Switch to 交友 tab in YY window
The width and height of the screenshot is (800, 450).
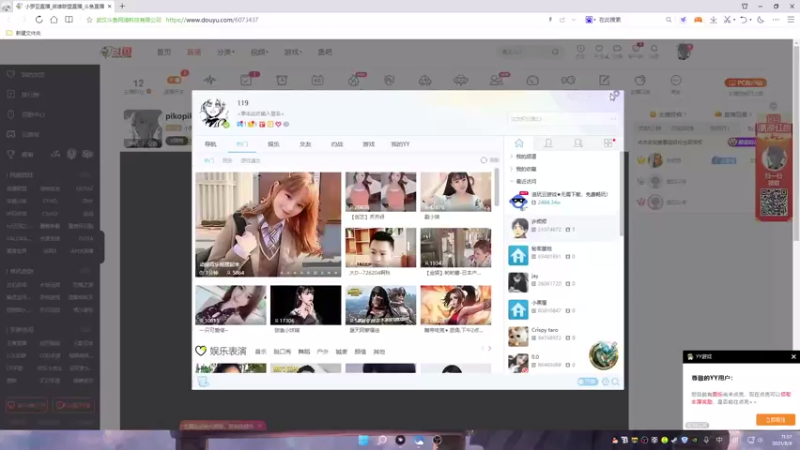306,144
